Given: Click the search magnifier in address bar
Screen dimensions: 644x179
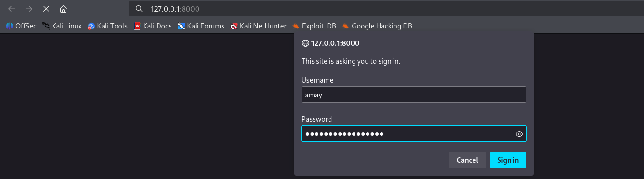Looking at the screenshot, I should 139,9.
